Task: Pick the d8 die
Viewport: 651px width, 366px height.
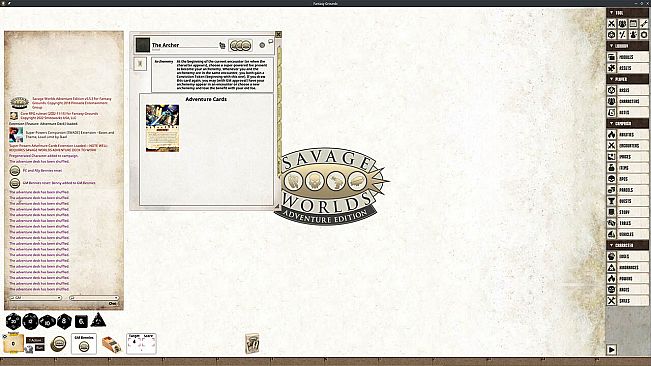Action: 64,321
